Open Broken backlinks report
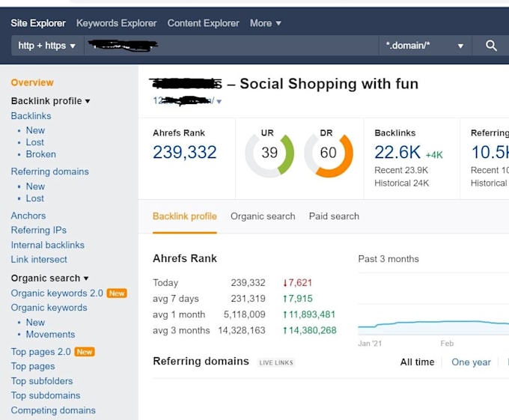 click(x=41, y=154)
